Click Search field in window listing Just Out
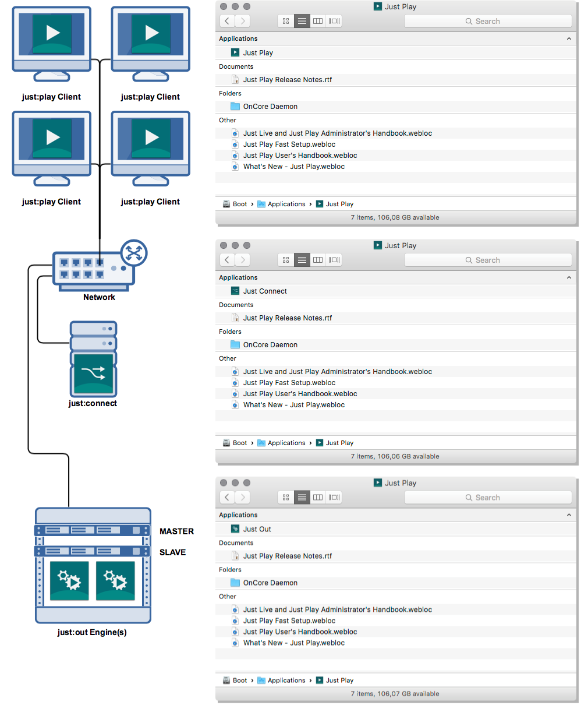Viewport: 588px width, 712px height. click(x=488, y=498)
